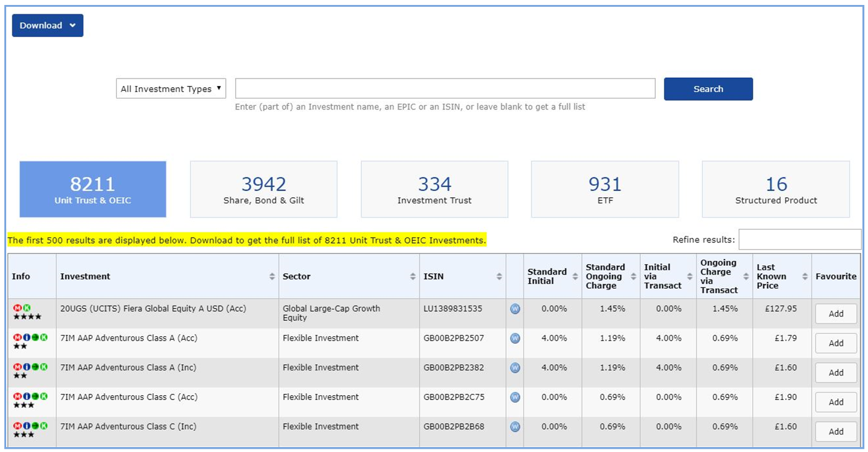Expand the Download dropdown menu
This screenshot has height=452, width=868.
[48, 25]
